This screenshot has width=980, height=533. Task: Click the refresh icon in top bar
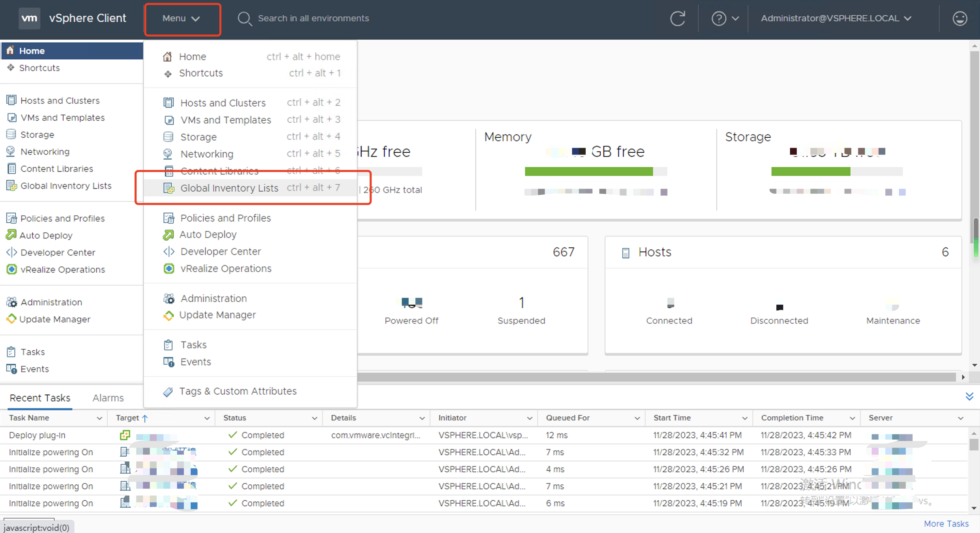pos(678,18)
